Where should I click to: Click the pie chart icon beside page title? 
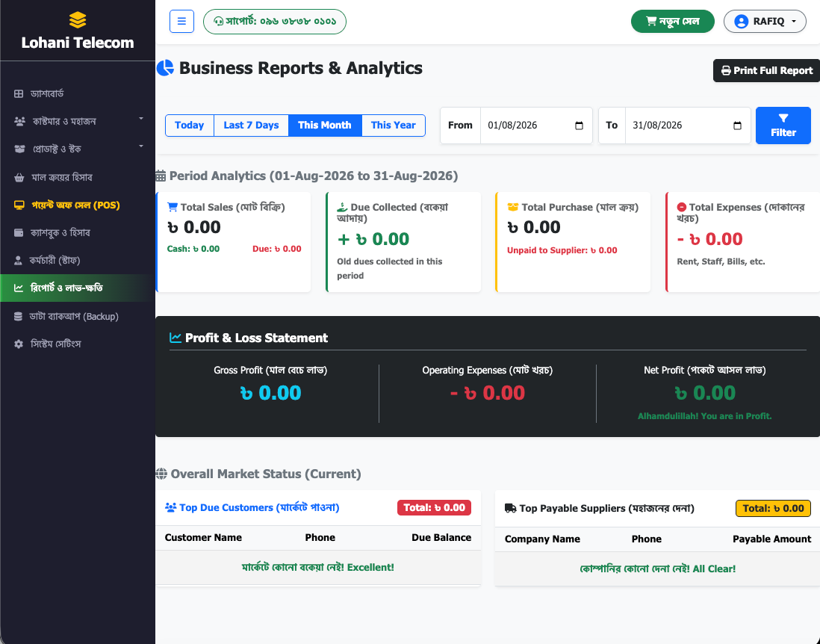(x=165, y=68)
